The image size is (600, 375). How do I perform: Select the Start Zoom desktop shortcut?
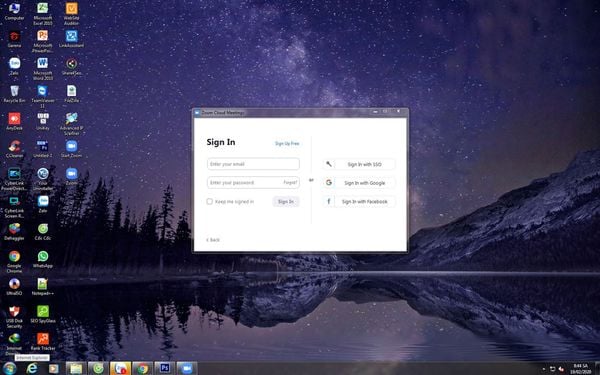point(71,148)
